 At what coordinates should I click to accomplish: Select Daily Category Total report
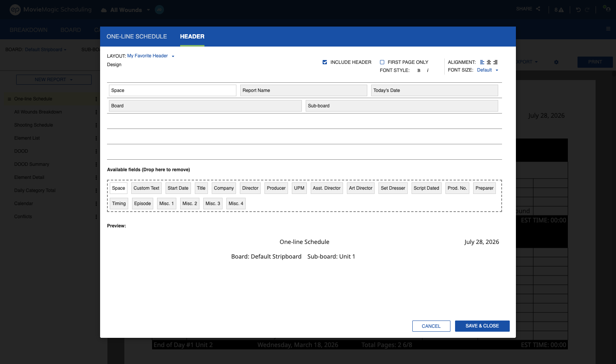click(x=35, y=190)
